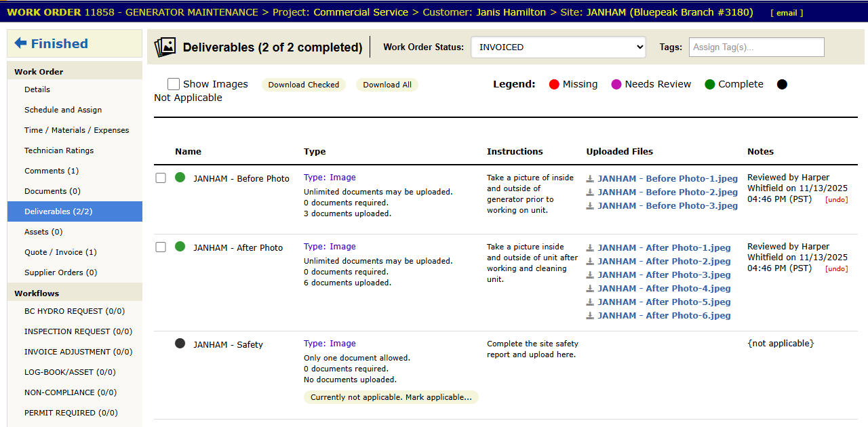The width and height of the screenshot is (868, 427).
Task: Click green status dot for Before Photo
Action: pyautogui.click(x=180, y=178)
